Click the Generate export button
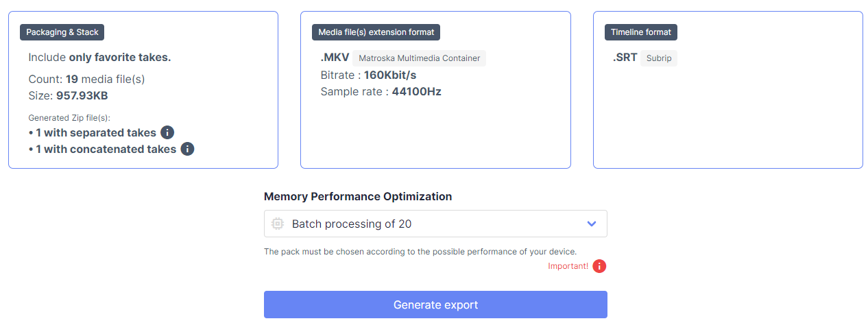Viewport: 868px width, 321px height. click(435, 305)
